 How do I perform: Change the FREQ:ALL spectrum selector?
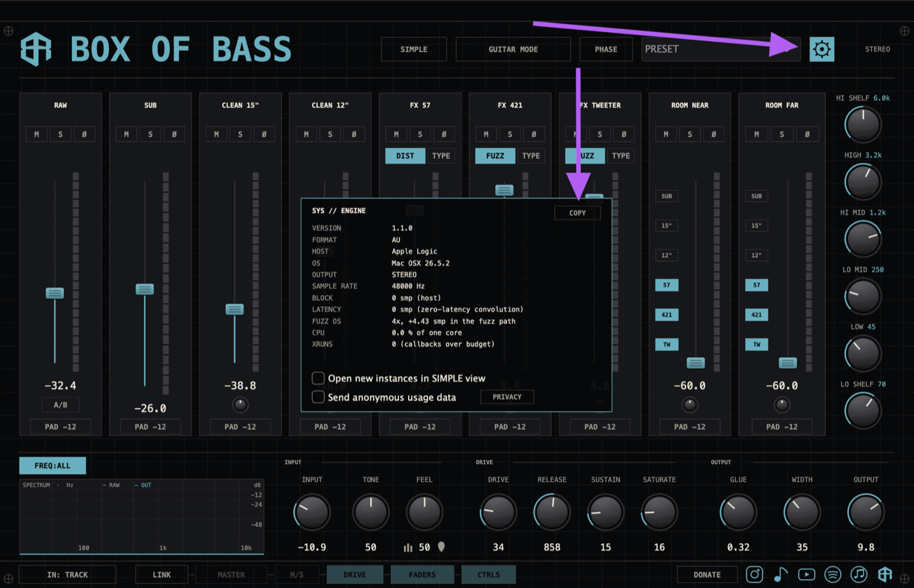(52, 466)
